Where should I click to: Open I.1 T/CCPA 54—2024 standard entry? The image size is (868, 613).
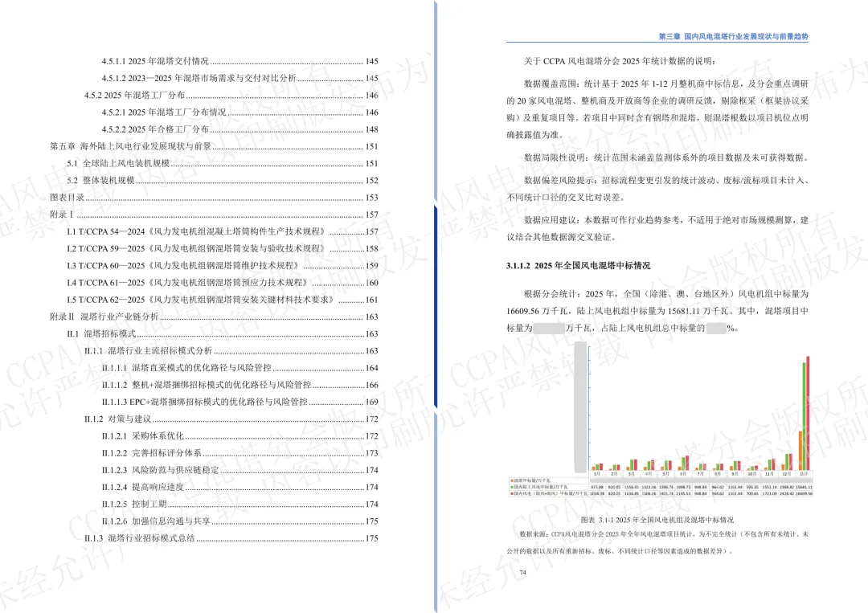pyautogui.click(x=223, y=232)
